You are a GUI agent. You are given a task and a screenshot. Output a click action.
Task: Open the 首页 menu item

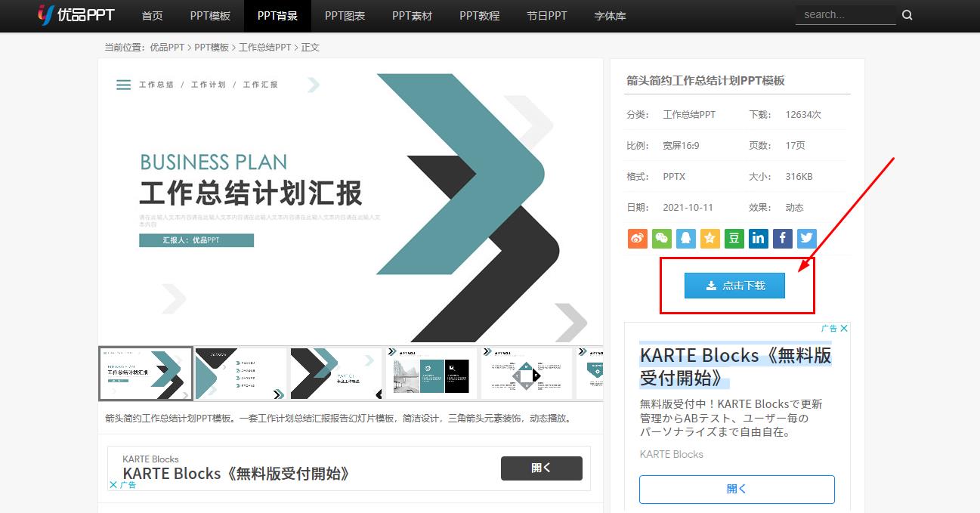pyautogui.click(x=153, y=16)
